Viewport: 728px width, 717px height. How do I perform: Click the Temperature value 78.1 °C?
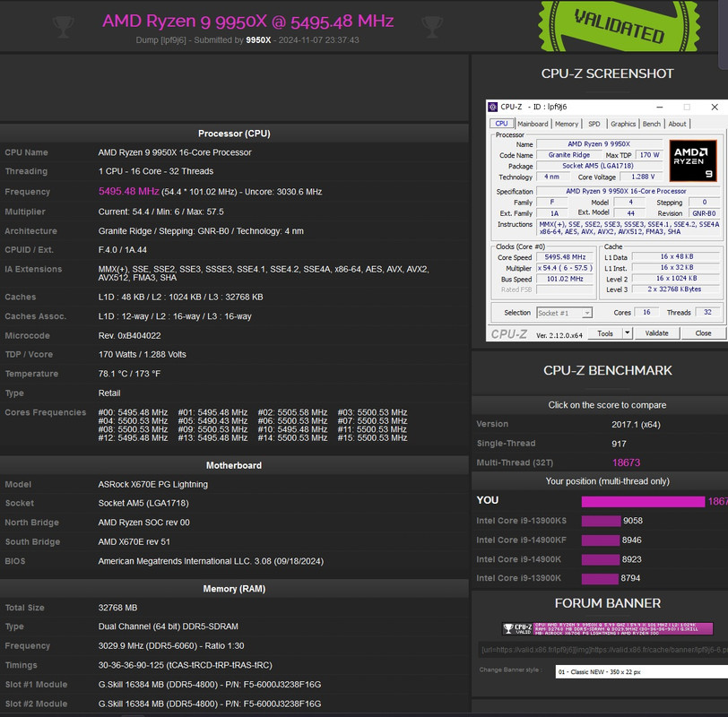coord(129,374)
